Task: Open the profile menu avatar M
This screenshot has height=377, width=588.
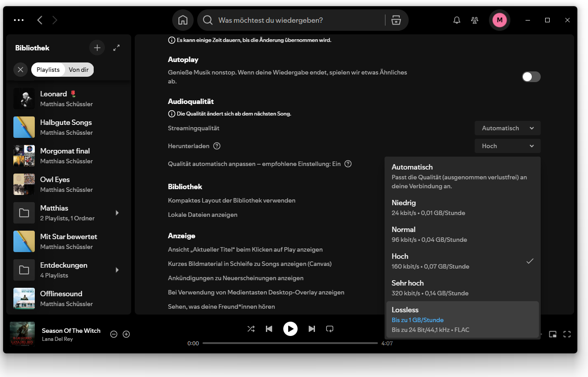Action: (x=499, y=20)
